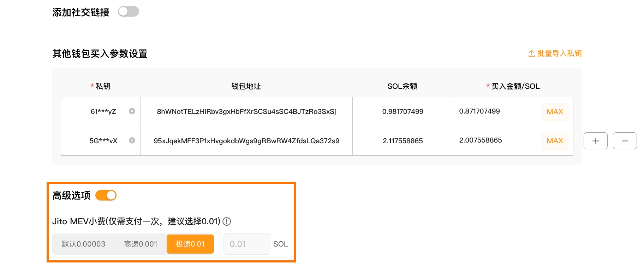The height and width of the screenshot is (266, 644).
Task: Choose the 极速0.01 tip option
Action: pyautogui.click(x=190, y=244)
